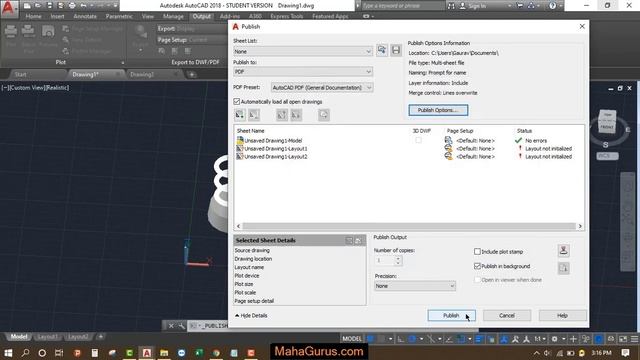Click the horizontal scrollbar in sheet list

(409, 226)
